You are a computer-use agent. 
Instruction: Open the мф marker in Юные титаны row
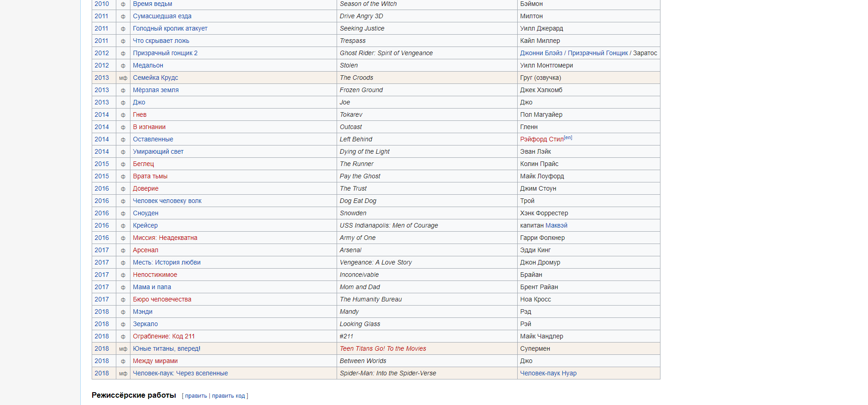point(123,349)
